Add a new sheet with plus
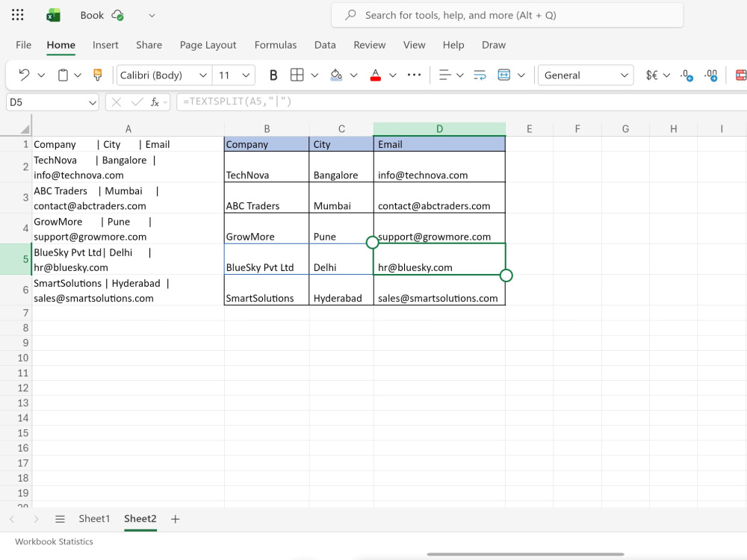 (x=176, y=519)
